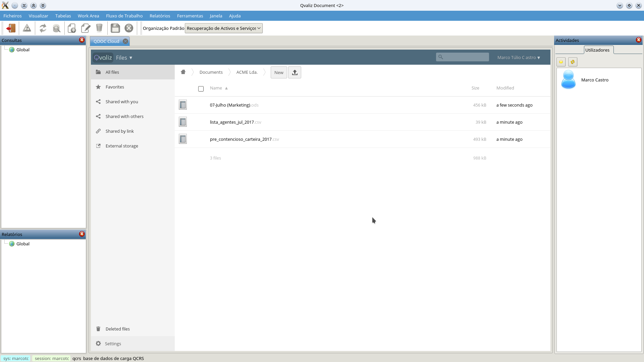Open the Relatórios menu
The image size is (644, 362).
(160, 16)
